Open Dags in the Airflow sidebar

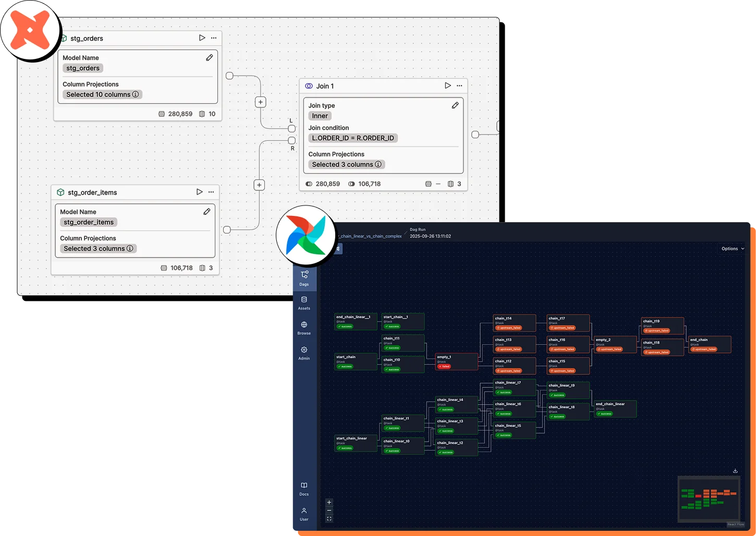point(304,278)
